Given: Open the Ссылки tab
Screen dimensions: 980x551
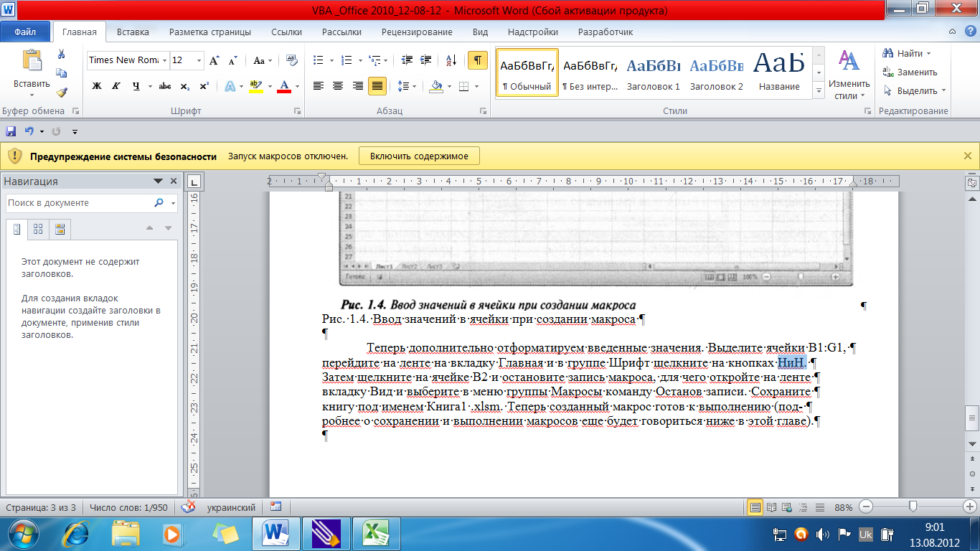Looking at the screenshot, I should (x=286, y=32).
